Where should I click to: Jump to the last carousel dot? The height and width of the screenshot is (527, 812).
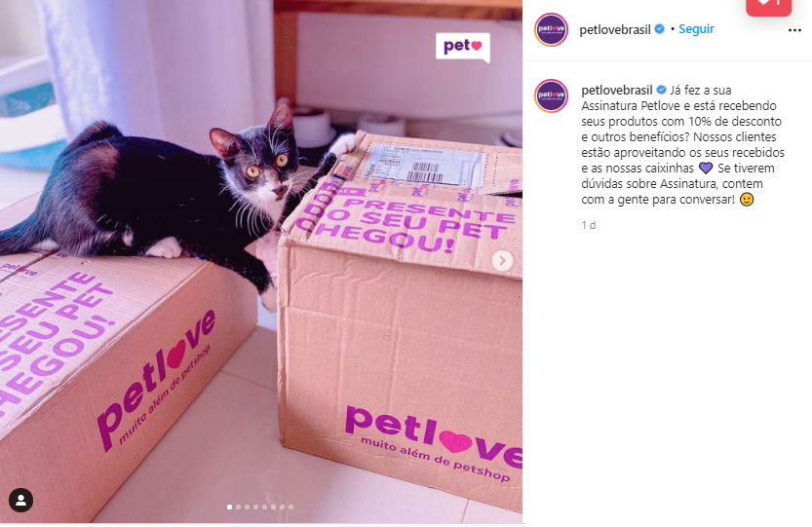click(290, 507)
